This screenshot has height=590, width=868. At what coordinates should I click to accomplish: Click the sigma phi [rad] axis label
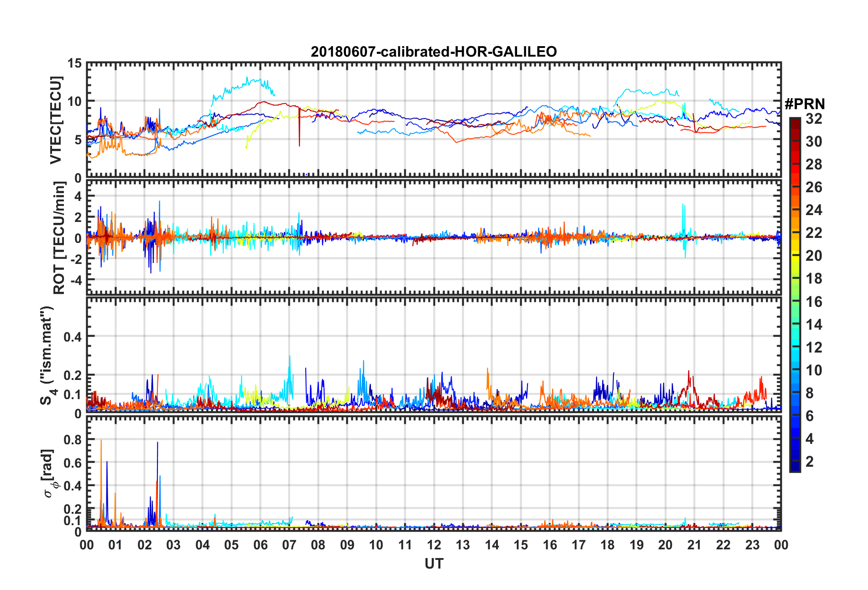coord(49,474)
